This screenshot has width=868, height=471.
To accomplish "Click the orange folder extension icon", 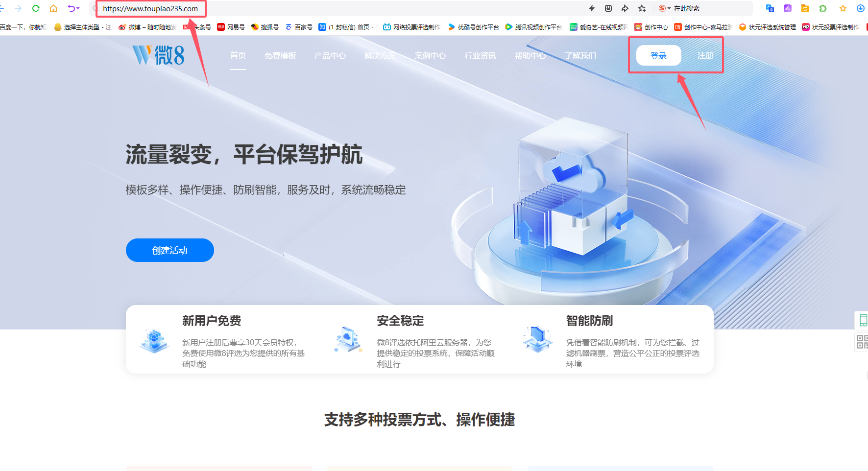I will click(x=805, y=8).
